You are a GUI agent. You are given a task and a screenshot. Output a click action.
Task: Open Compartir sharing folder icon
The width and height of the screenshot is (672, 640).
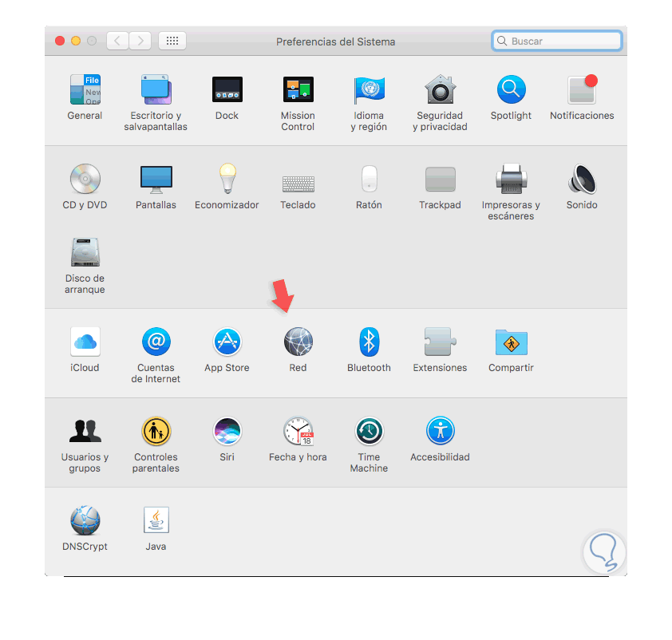click(x=512, y=342)
